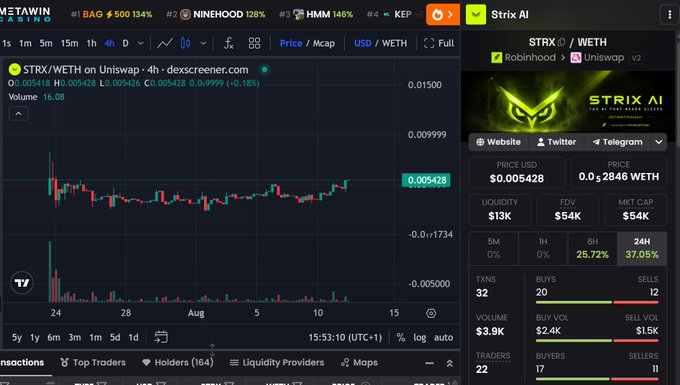
Task: Click the Strix AI banner image
Action: pos(567,102)
